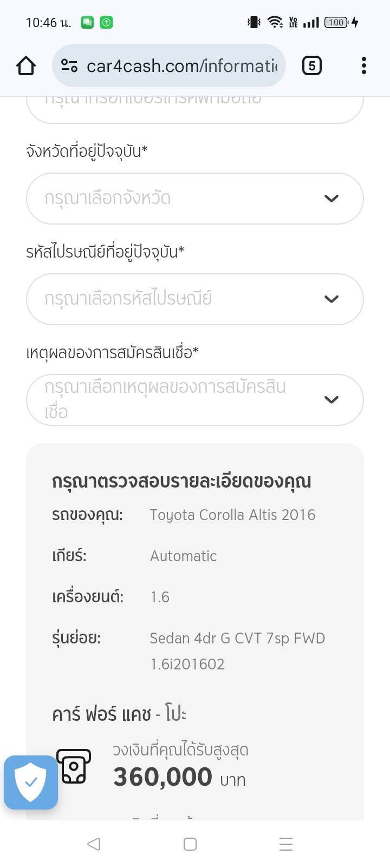Open the Chrome three-dot menu
Image resolution: width=390 pixels, height=868 pixels.
tap(363, 66)
